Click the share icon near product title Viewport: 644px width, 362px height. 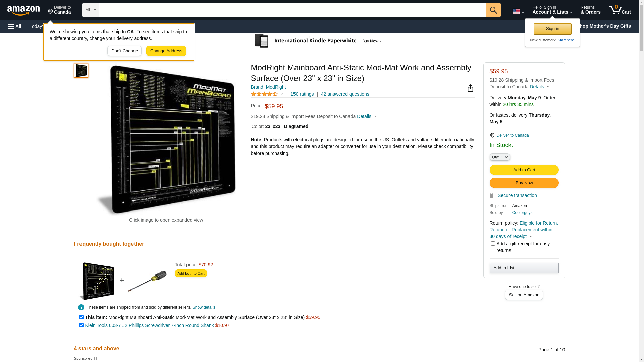pos(470,88)
